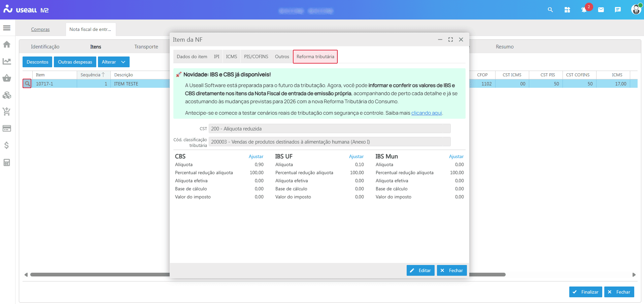Follow the 'clicando aqui' link
This screenshot has width=644, height=304.
pyautogui.click(x=426, y=113)
